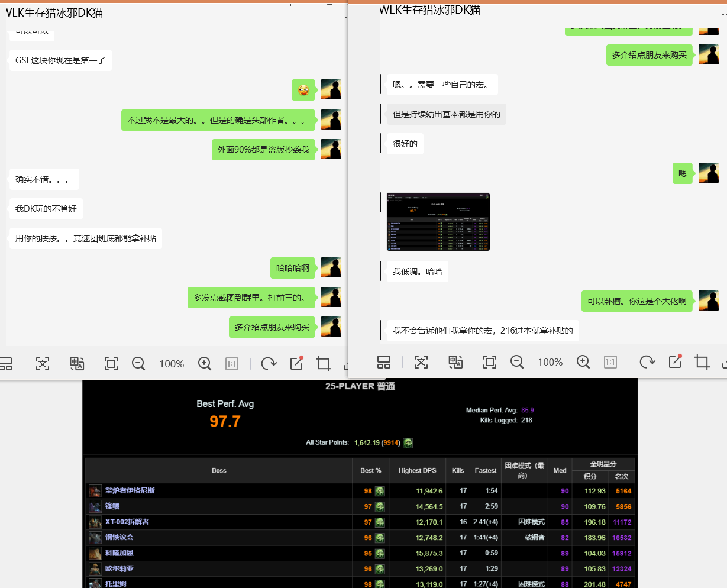
Task: Zoom in using left viewer's magnifier plus
Action: tap(205, 364)
